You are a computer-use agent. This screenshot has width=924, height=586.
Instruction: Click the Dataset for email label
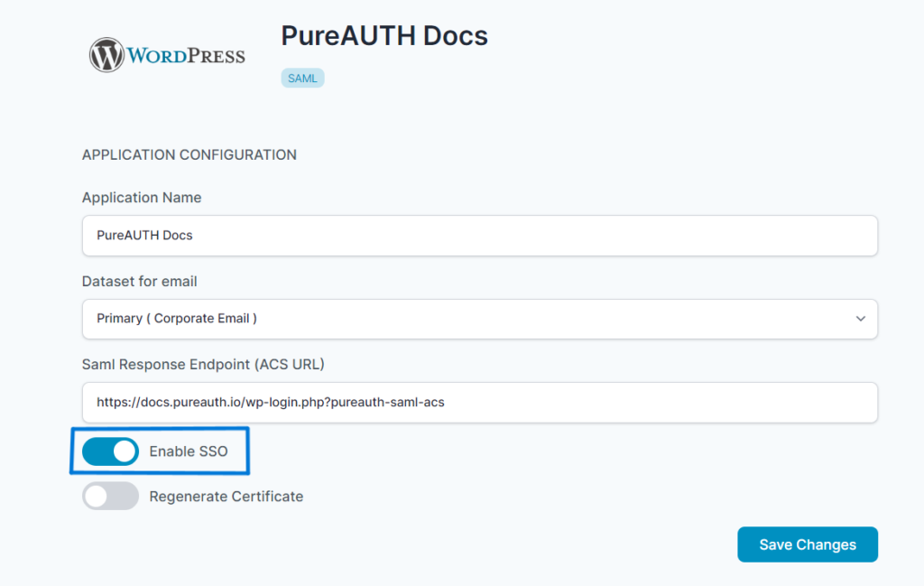pos(139,281)
